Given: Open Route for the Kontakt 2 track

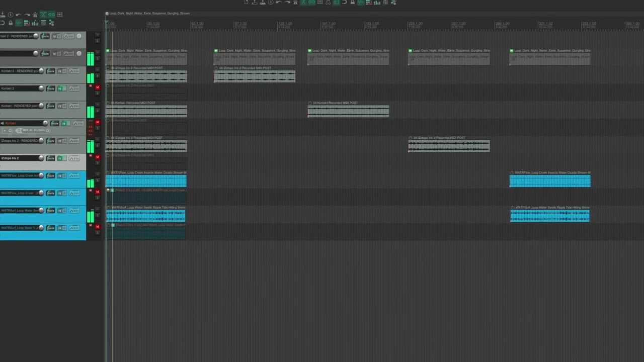Looking at the screenshot, I should point(50,88).
